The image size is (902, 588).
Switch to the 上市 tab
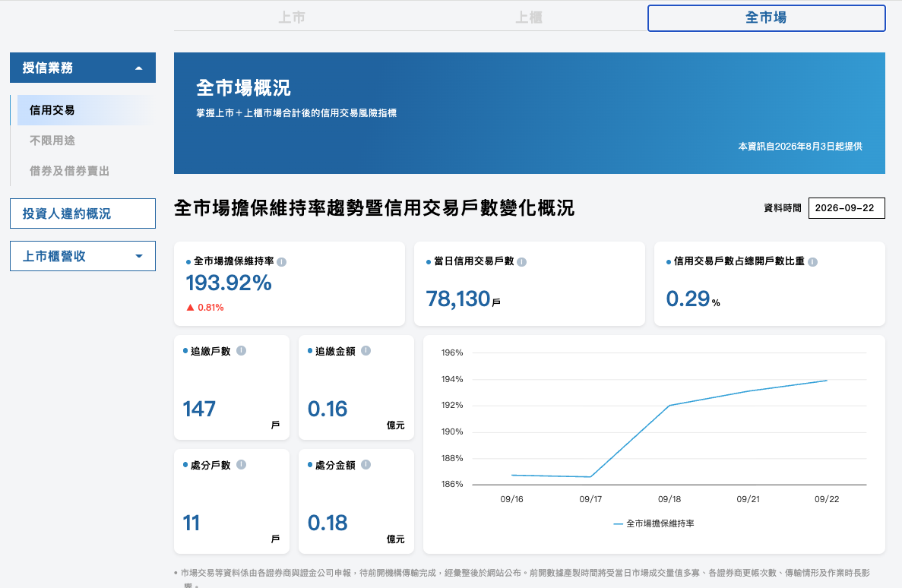(292, 17)
